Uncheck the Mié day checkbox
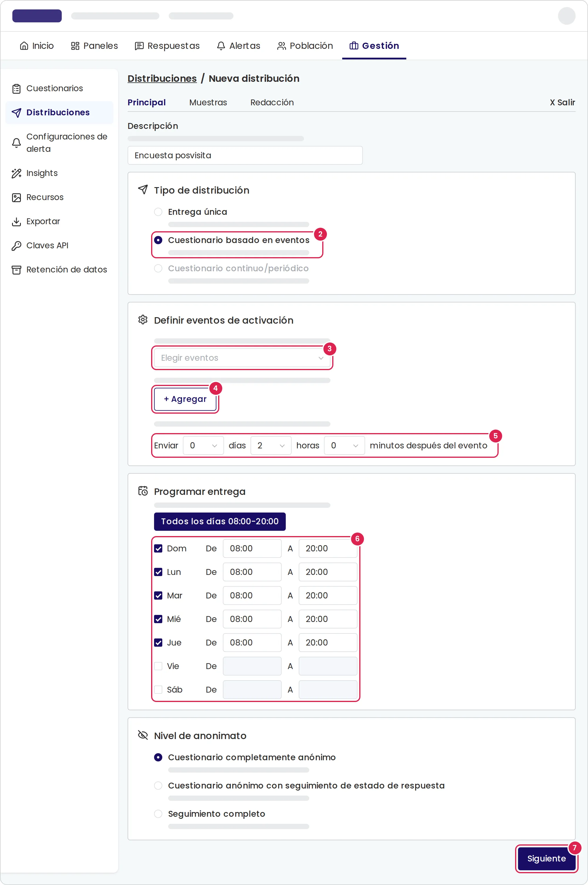 158,619
